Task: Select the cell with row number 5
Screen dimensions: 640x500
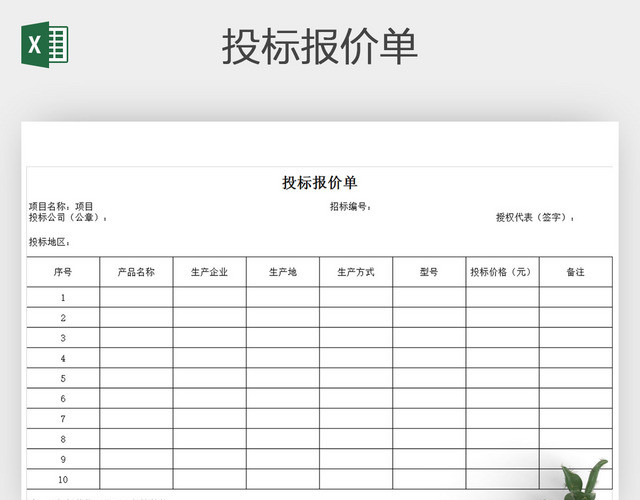Action: [x=63, y=378]
